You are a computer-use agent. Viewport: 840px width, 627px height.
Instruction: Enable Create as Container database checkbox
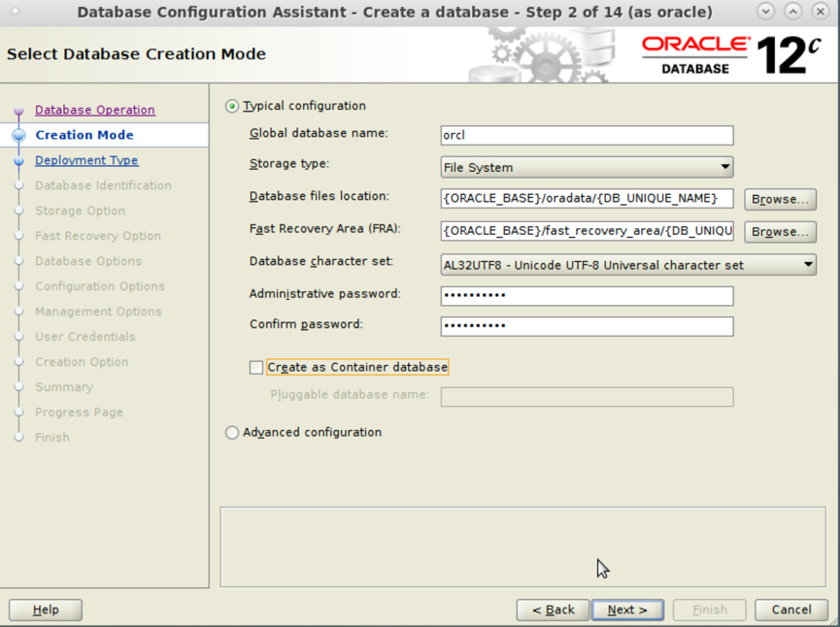256,367
